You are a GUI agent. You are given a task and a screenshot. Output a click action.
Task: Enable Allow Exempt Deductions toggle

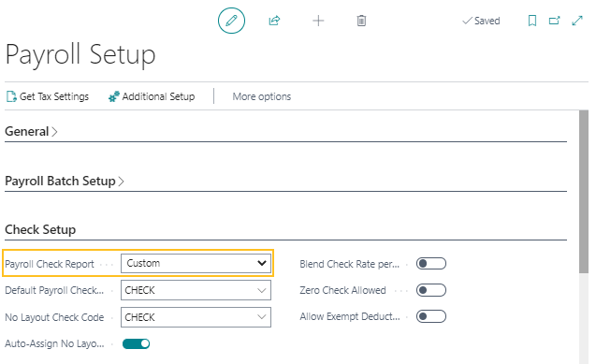point(431,316)
